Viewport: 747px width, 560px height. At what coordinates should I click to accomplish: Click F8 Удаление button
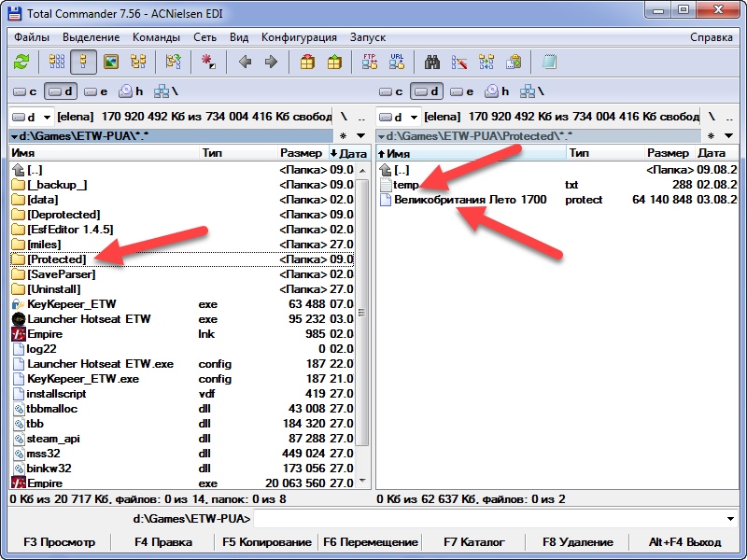[x=578, y=542]
